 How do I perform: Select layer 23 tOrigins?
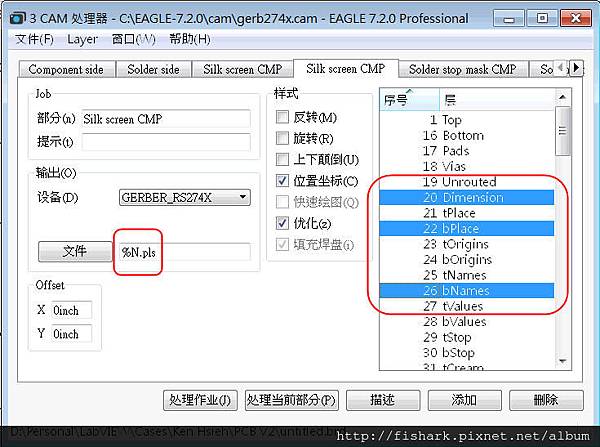(467, 244)
